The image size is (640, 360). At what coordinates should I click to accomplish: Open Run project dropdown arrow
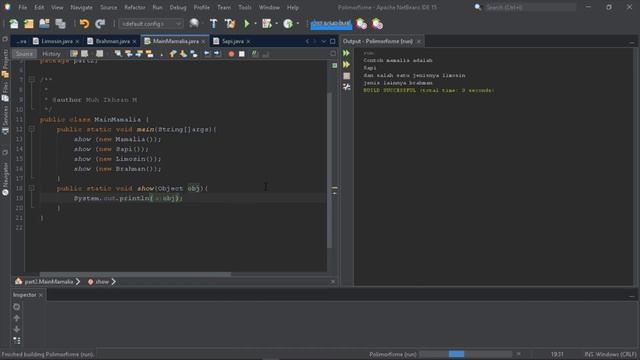[256, 24]
